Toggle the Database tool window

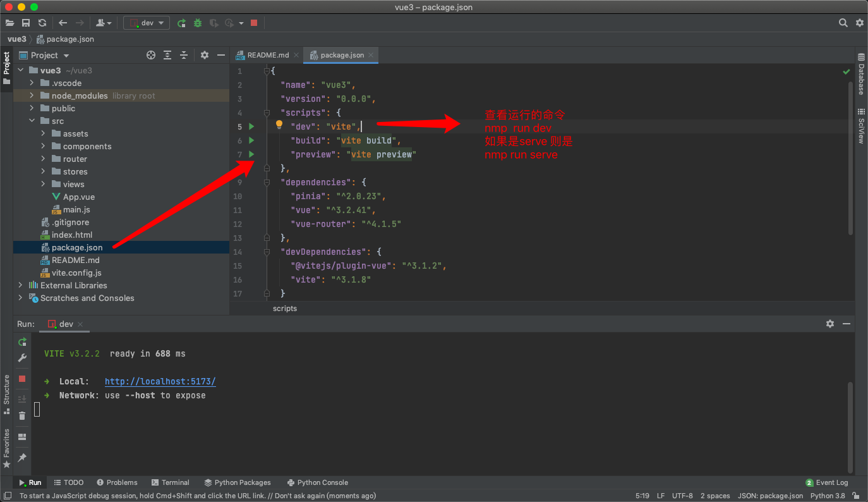(861, 74)
